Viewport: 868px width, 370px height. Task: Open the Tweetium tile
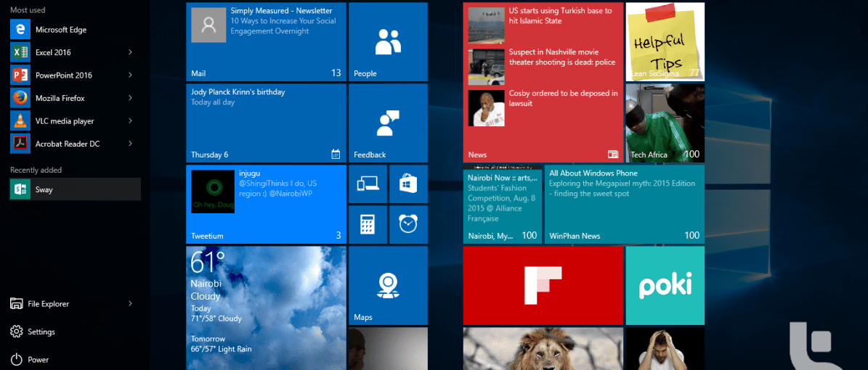coord(267,204)
